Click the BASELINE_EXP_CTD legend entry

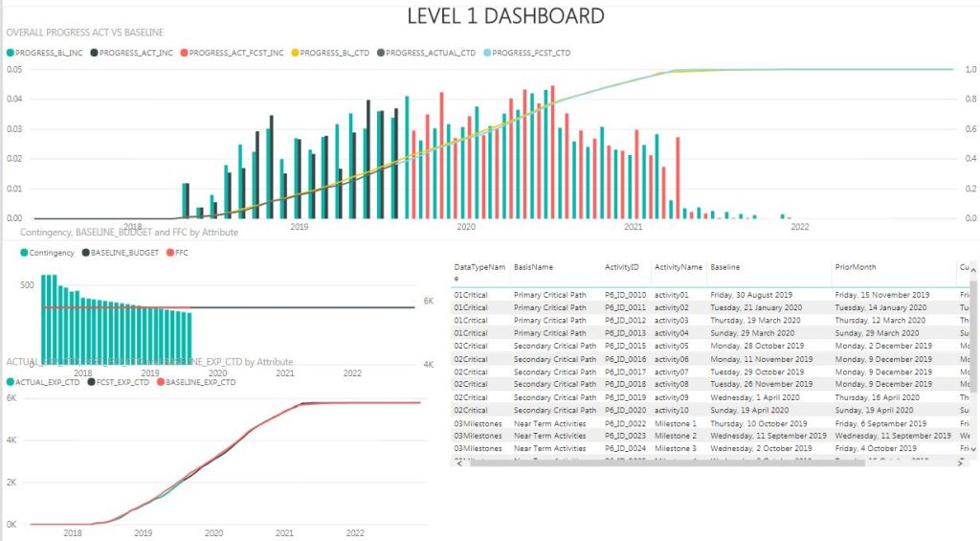(x=195, y=382)
